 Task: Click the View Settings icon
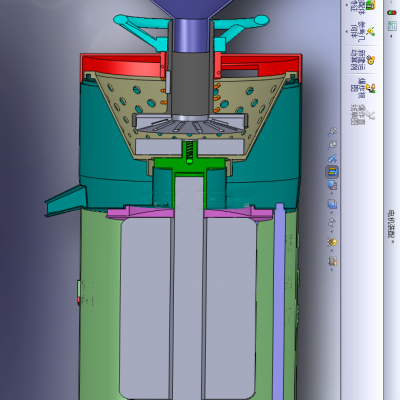[x=332, y=261]
